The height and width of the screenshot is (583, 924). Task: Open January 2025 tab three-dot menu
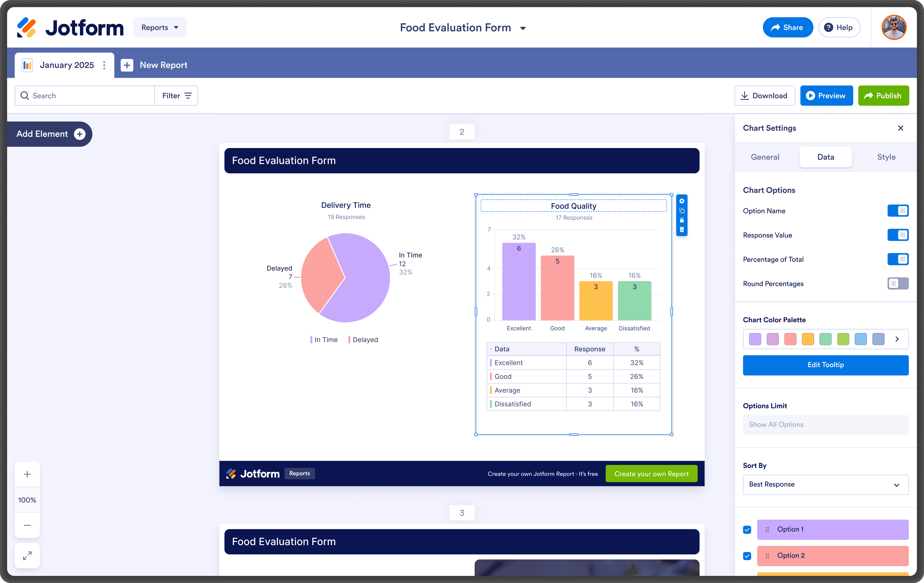(x=104, y=65)
